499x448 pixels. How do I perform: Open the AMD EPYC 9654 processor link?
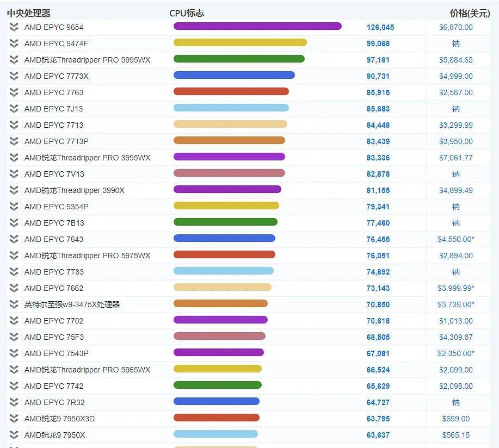pyautogui.click(x=54, y=27)
